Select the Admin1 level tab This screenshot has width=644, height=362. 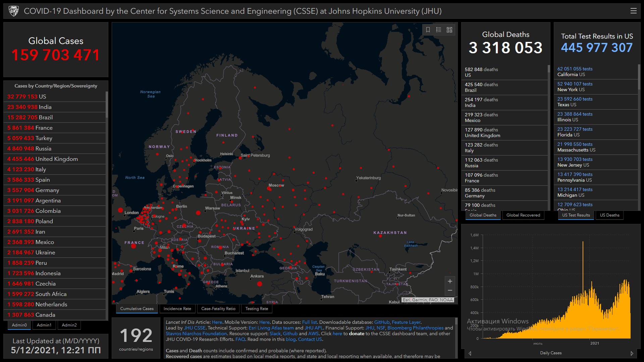click(x=44, y=325)
